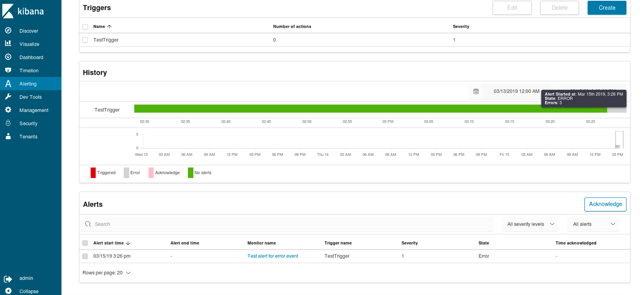
Task: Open Security via lock icon
Action: [x=8, y=123]
